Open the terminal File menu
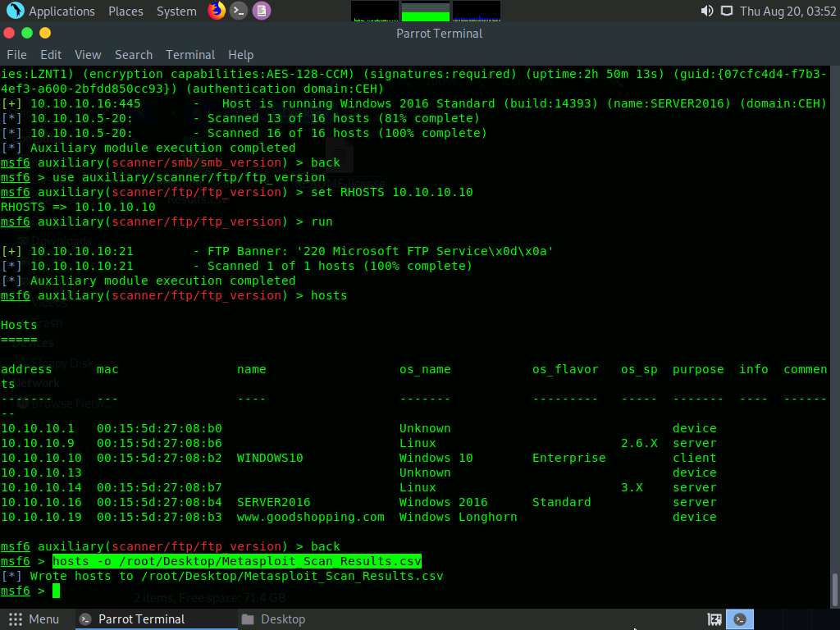840x630 pixels. pos(16,55)
